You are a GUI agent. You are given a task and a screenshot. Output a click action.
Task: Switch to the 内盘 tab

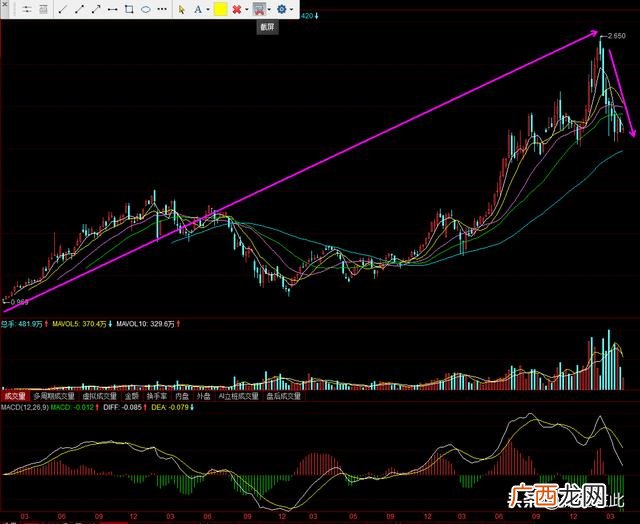click(x=182, y=396)
